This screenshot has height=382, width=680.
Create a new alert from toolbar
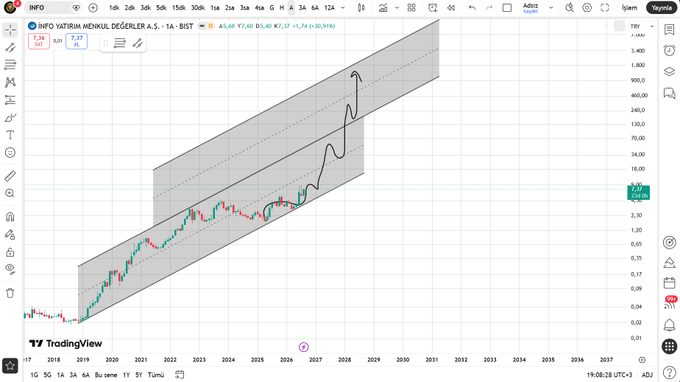433,8
